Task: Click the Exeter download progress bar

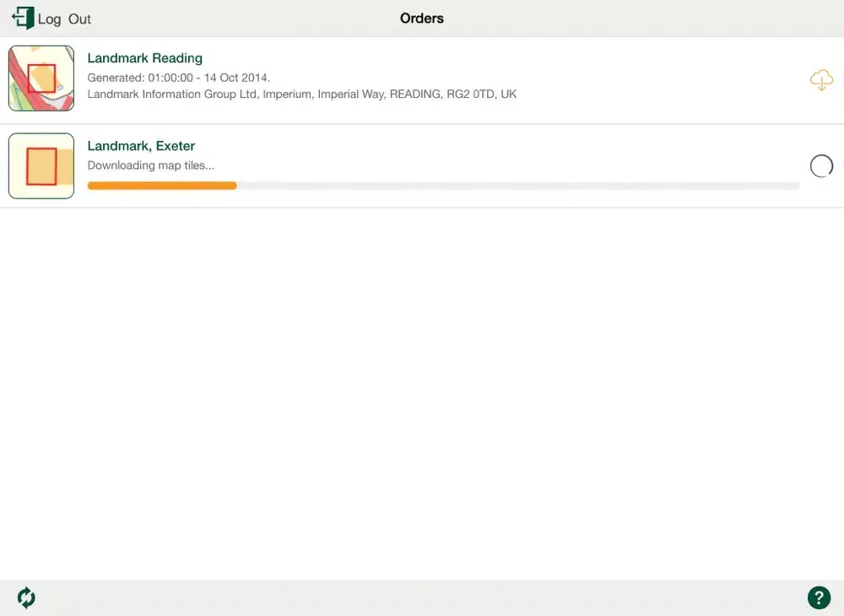Action: [x=443, y=186]
